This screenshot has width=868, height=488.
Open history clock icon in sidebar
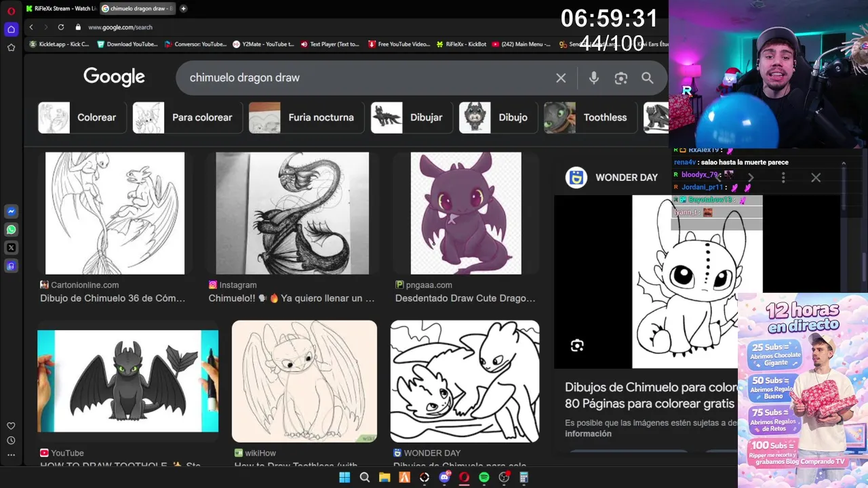click(x=11, y=441)
